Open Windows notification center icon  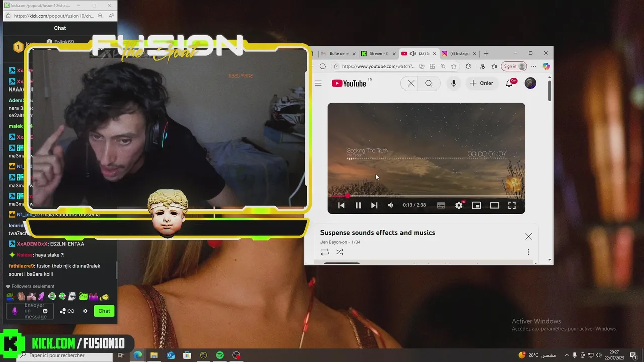633,355
